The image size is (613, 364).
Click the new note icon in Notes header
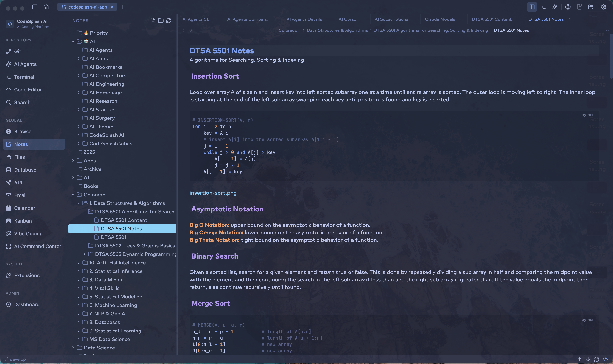coord(153,21)
